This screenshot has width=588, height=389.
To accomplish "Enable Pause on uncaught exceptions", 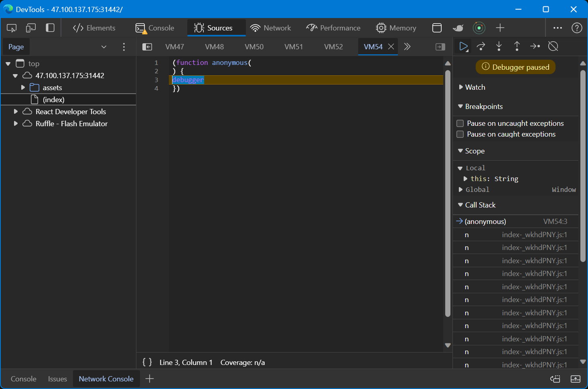I will coord(460,123).
